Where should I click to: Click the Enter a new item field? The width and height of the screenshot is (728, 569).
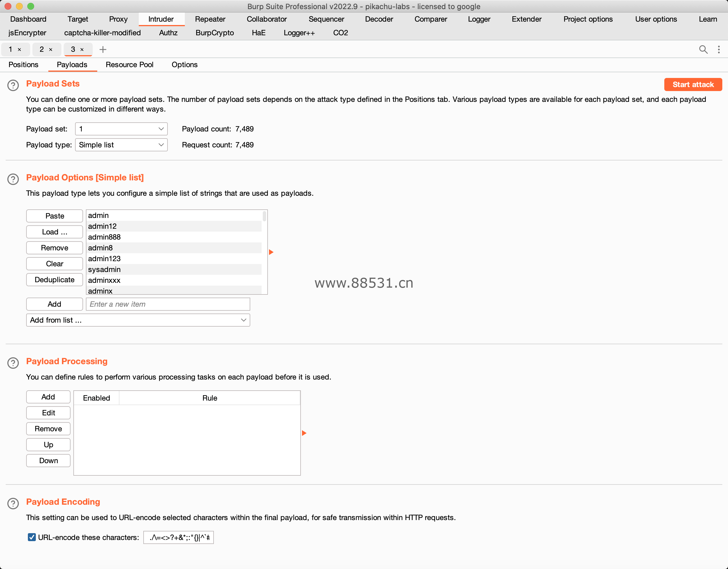coord(168,304)
